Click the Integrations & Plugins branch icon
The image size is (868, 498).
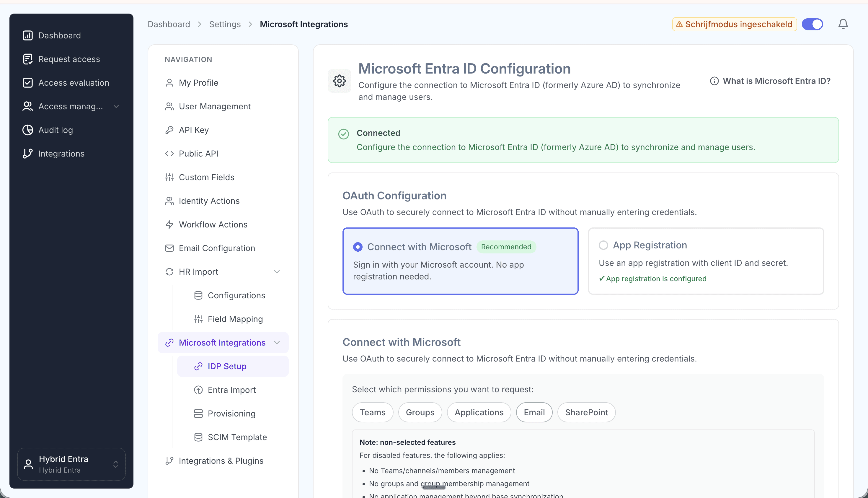click(169, 460)
